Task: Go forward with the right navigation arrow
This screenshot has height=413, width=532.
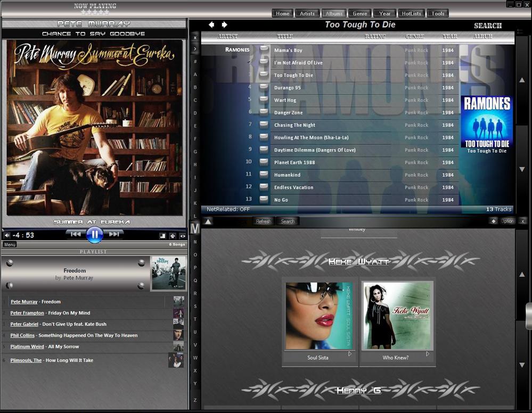Action: [x=224, y=24]
